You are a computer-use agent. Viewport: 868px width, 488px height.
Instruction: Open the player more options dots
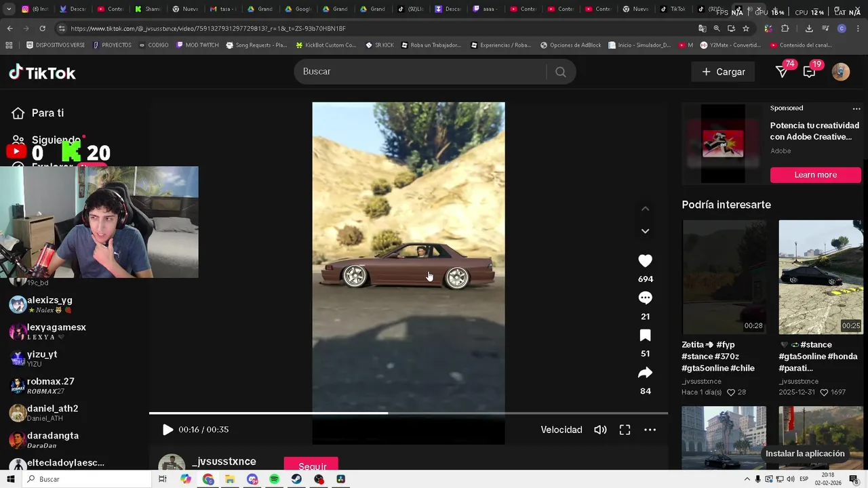coord(650,430)
